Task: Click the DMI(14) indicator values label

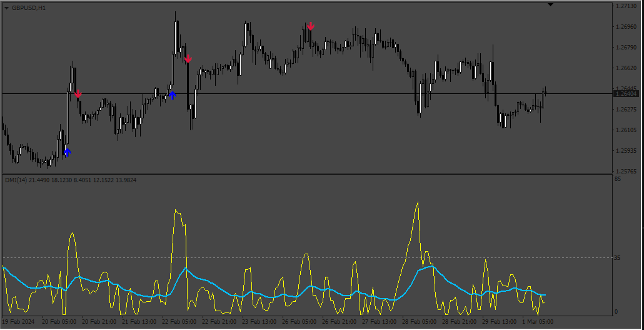Action: pyautogui.click(x=71, y=180)
